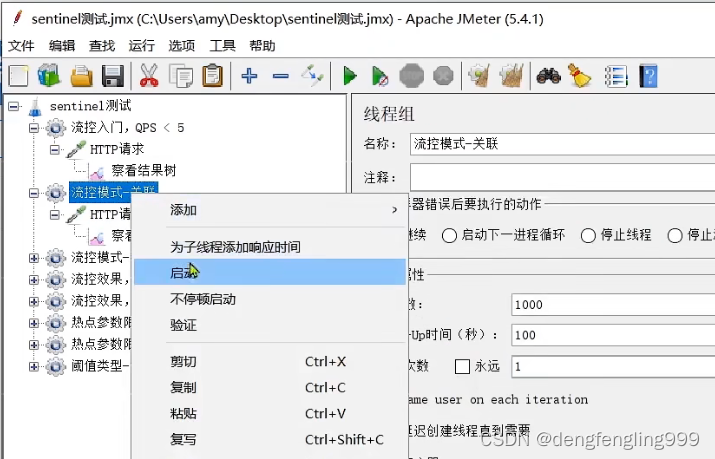
Task: Select the sentinel测试 test plan flask icon
Action: click(35, 107)
